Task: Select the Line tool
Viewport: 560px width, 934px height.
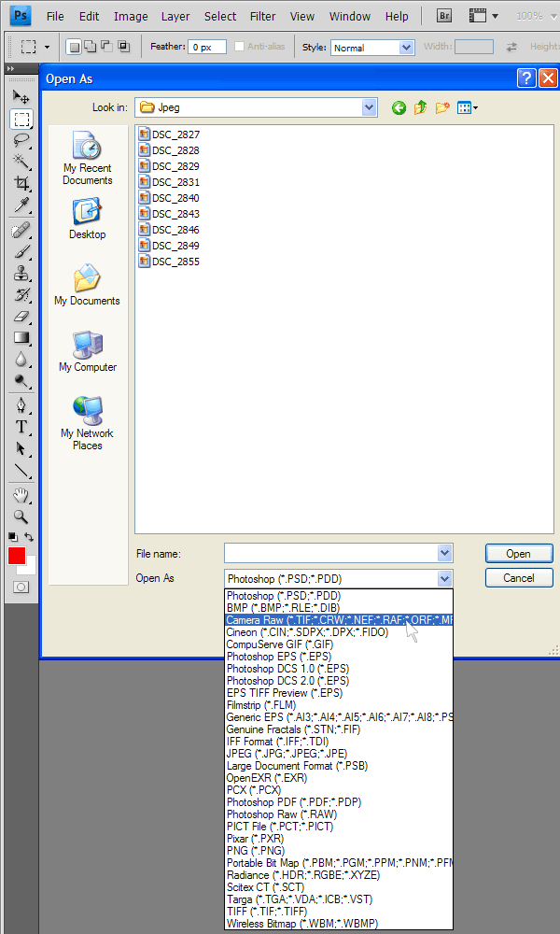Action: coord(21,470)
